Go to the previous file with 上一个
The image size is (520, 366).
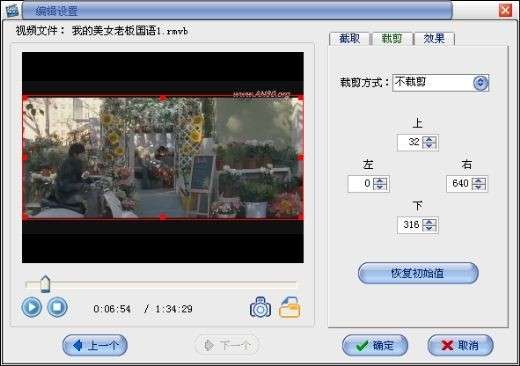coord(95,345)
